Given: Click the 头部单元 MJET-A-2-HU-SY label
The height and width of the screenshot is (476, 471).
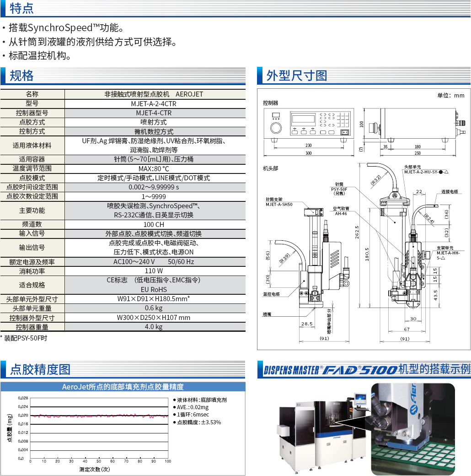Looking at the screenshot, I should pyautogui.click(x=425, y=170).
